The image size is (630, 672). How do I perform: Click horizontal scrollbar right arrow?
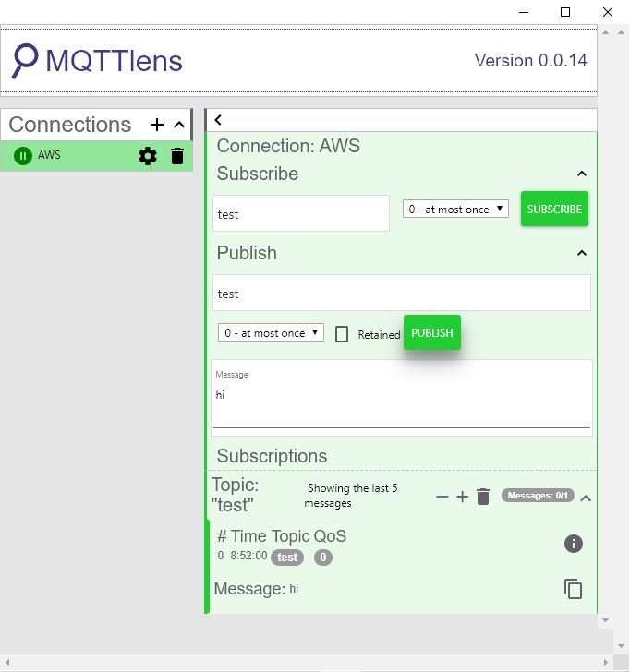click(605, 663)
